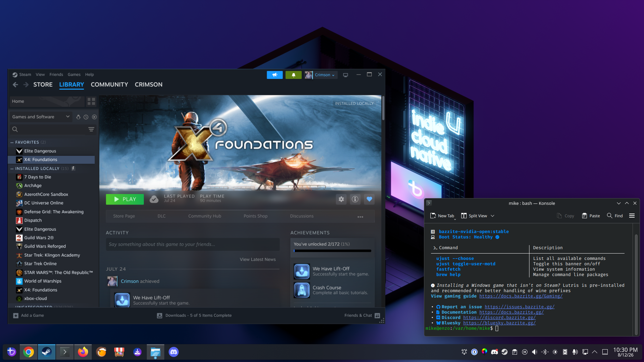Open Konsole hamburger menu
This screenshot has height=362, width=644.
pos(632,216)
